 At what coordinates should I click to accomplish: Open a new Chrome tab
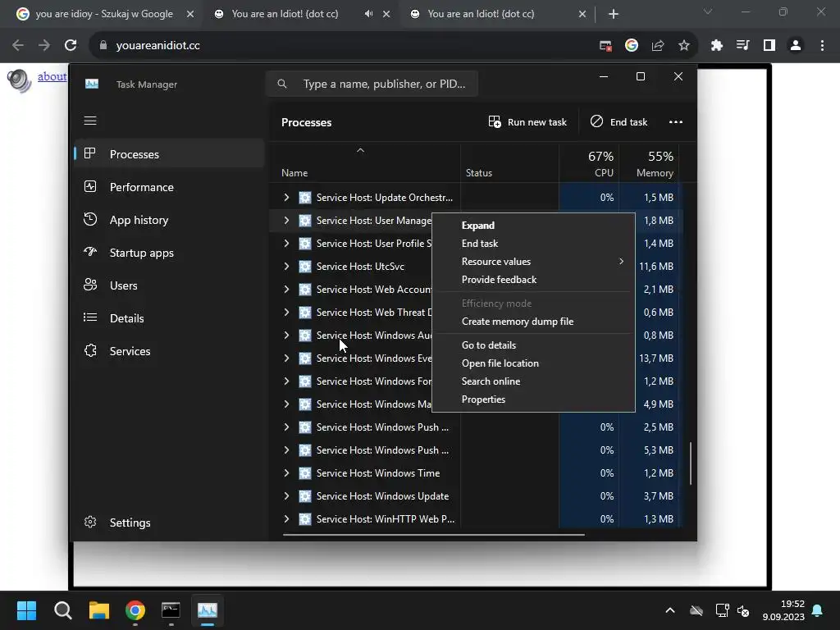(x=614, y=15)
